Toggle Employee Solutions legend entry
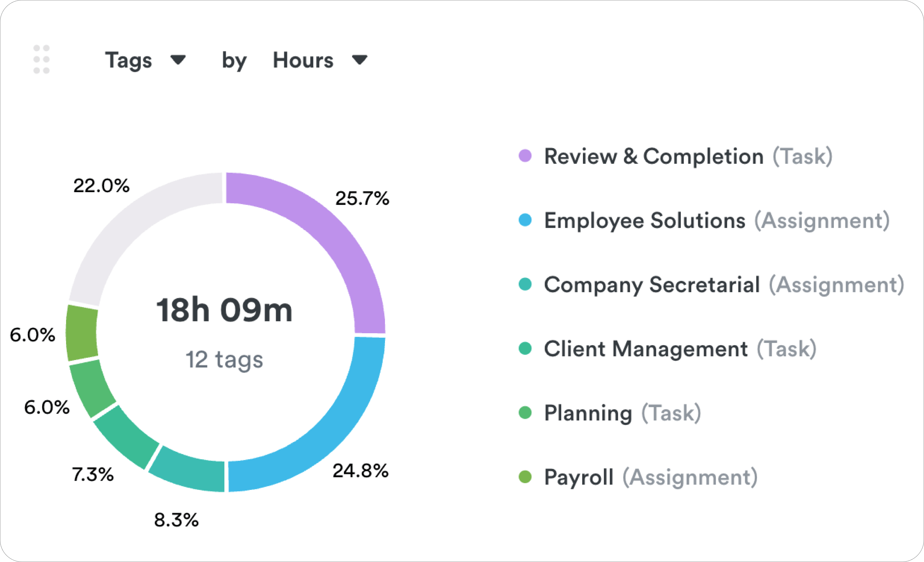 (645, 221)
